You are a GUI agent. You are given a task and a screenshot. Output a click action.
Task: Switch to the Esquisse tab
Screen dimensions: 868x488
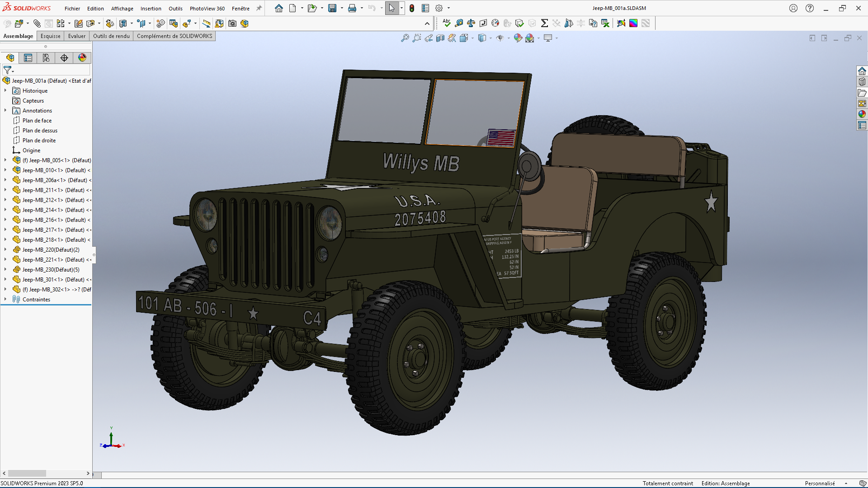point(50,36)
